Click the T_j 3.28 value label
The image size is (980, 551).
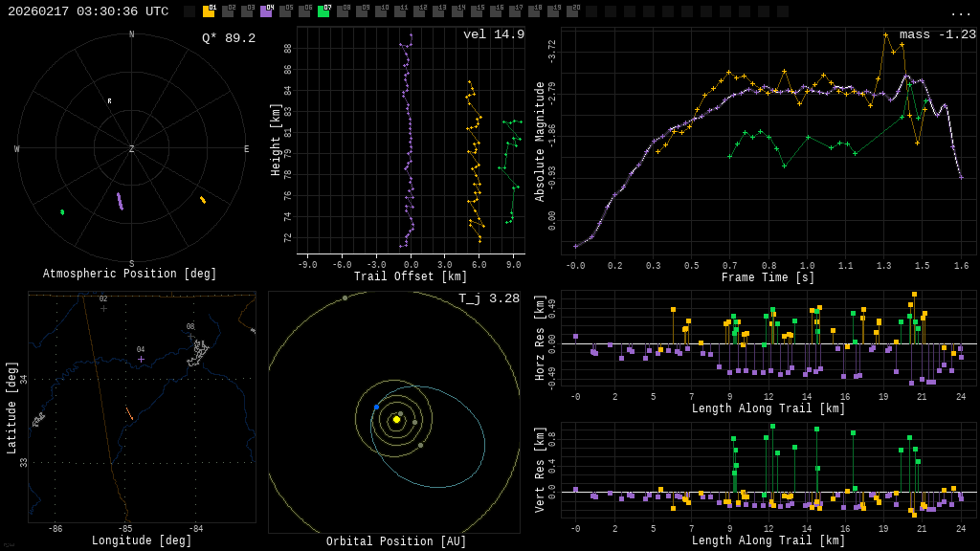click(488, 298)
